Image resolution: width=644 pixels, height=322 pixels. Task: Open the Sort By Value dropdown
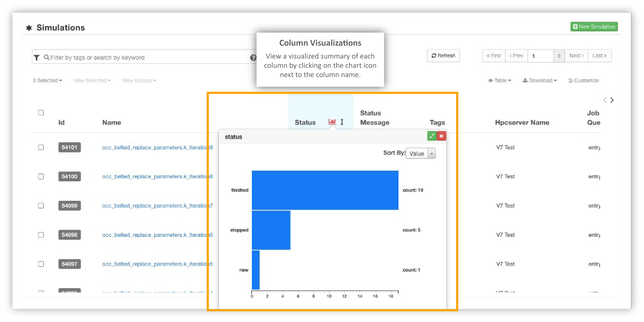click(421, 153)
